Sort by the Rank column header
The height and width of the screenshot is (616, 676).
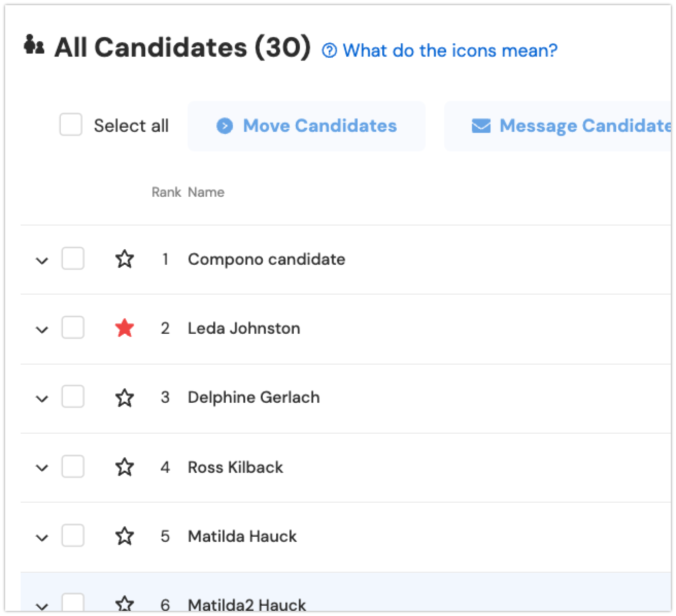point(166,192)
